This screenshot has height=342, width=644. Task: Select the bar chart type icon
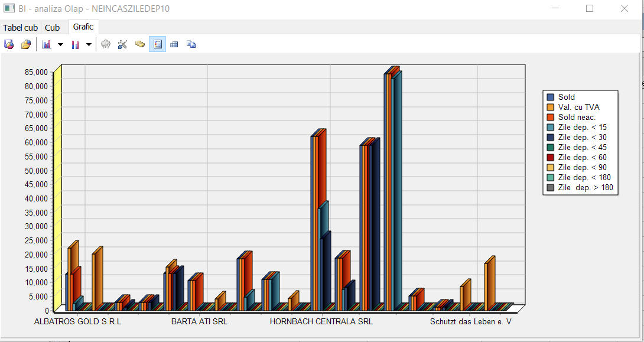[47, 44]
